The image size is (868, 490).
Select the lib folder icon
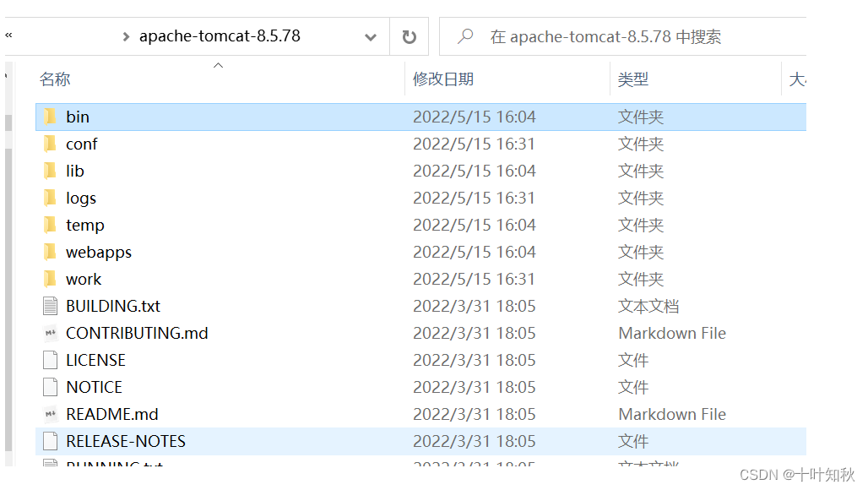tap(50, 171)
